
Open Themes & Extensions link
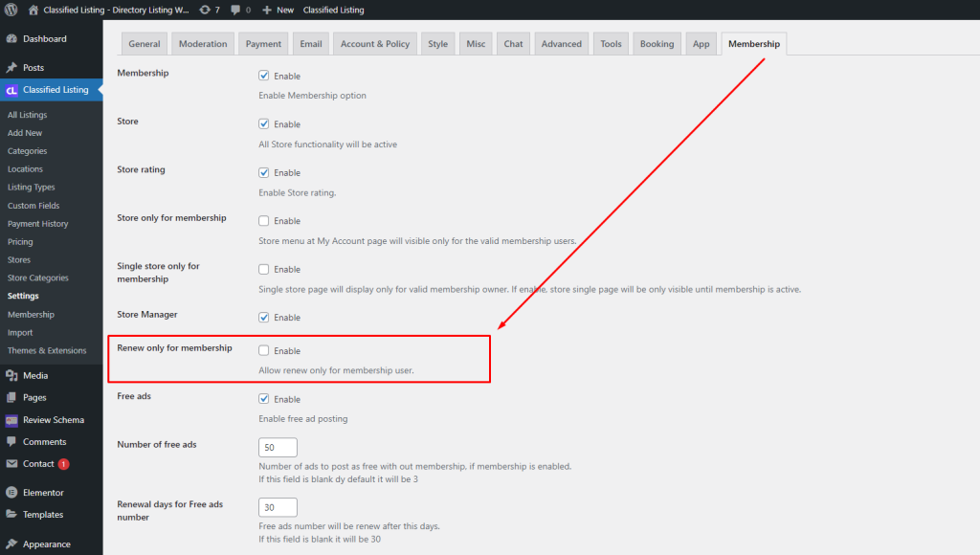47,350
